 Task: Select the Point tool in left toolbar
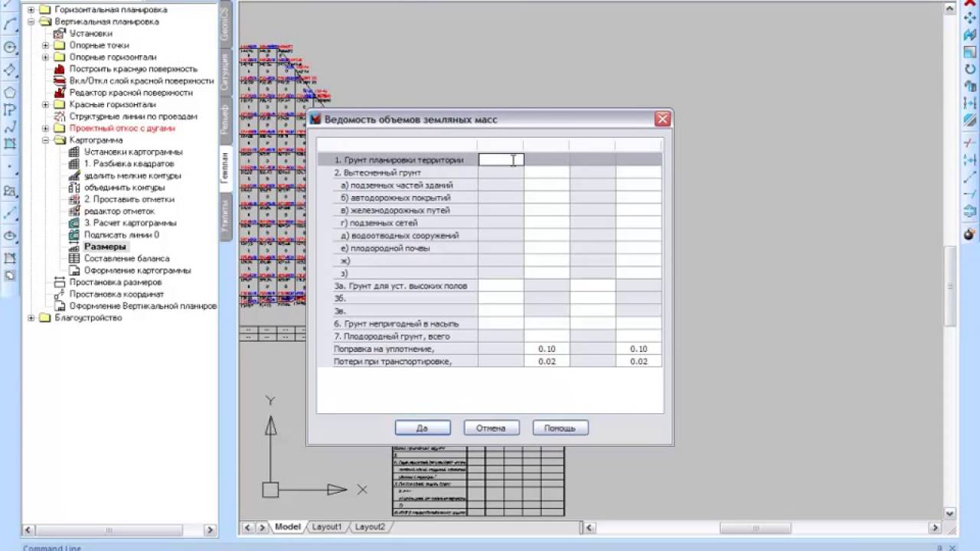(10, 167)
